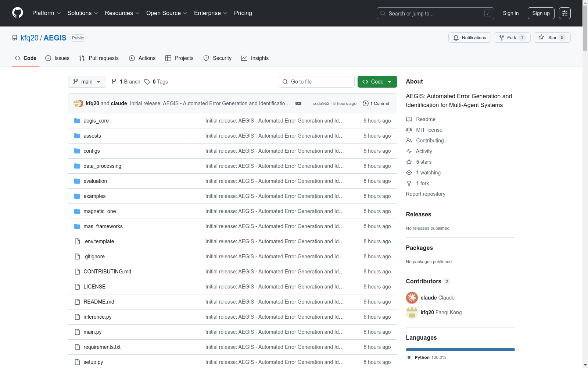Open the Releases heading link
The height and width of the screenshot is (368, 588).
pyautogui.click(x=419, y=214)
